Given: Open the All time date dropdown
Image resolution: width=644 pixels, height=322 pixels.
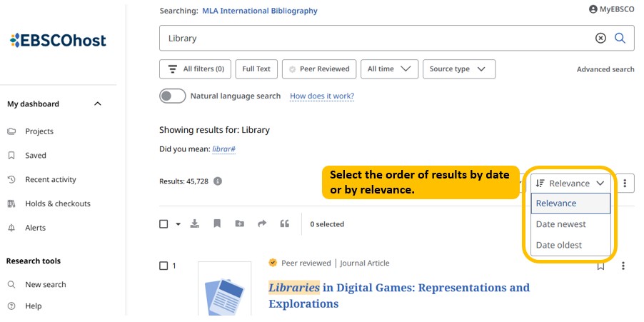Looking at the screenshot, I should [x=388, y=69].
